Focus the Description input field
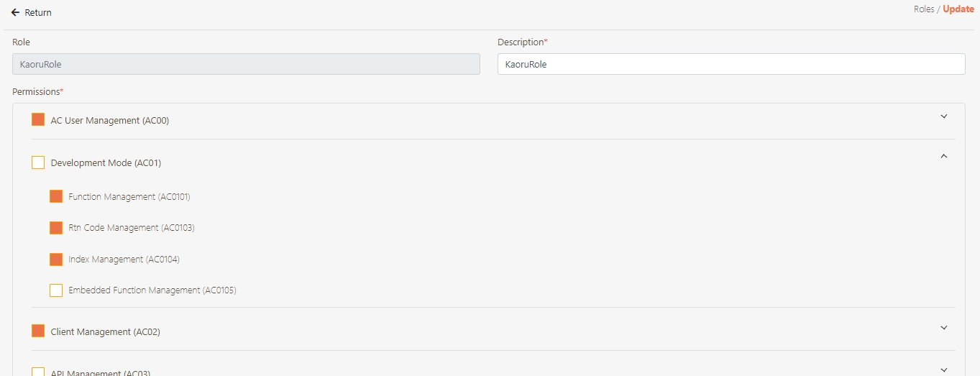 (731, 64)
